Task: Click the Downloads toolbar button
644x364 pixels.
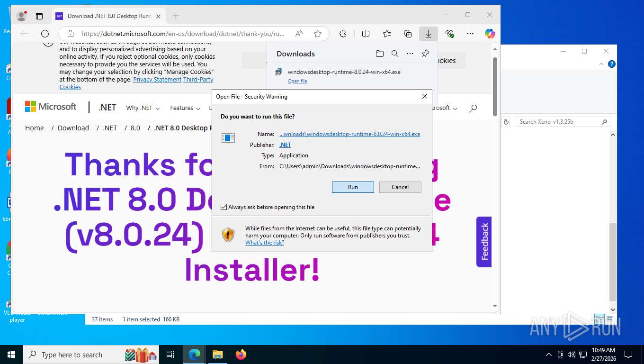Action: point(429,34)
